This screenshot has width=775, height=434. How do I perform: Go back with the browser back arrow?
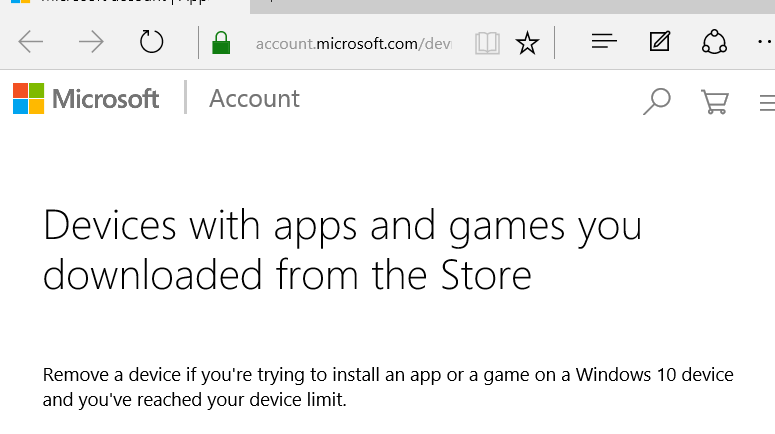point(30,42)
